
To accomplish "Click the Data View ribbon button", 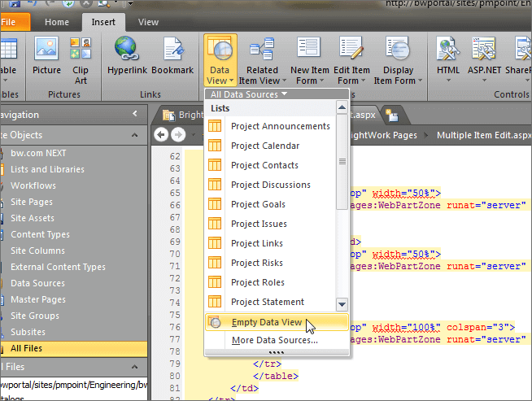I will pos(220,60).
